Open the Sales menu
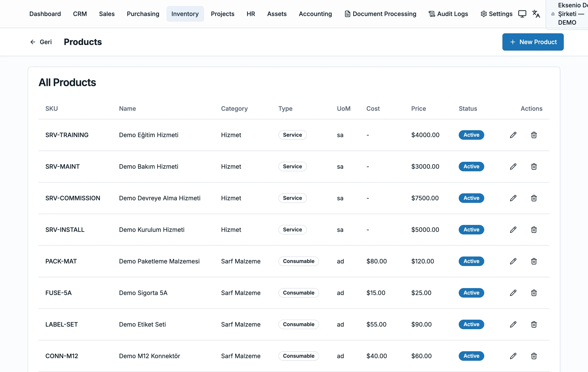Screen dimensions: 588x372 click(x=107, y=14)
